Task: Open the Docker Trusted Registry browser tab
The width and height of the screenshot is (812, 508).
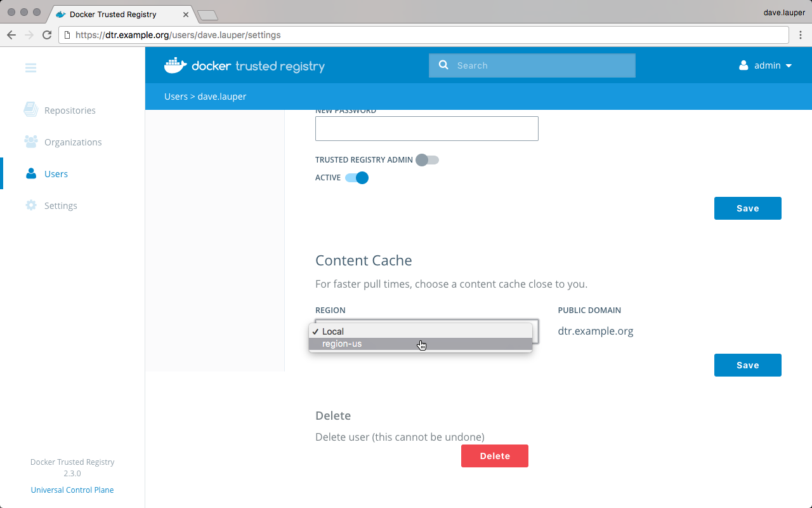Action: (113, 14)
